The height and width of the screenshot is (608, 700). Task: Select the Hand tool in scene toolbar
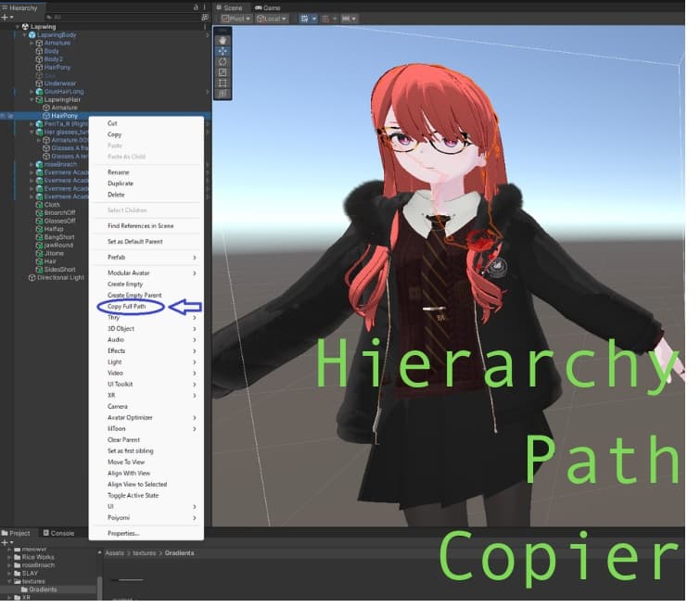[223, 40]
